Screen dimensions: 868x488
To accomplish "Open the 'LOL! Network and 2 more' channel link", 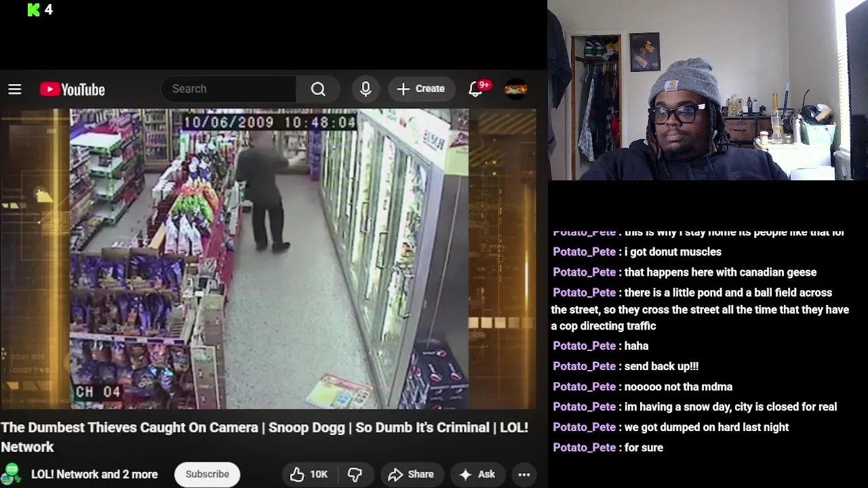I will pyautogui.click(x=94, y=474).
